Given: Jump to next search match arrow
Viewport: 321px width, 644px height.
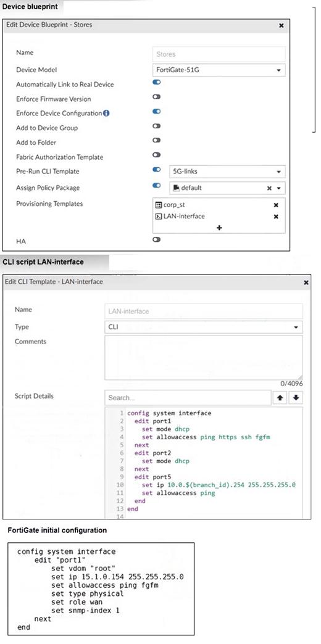Looking at the screenshot, I should coord(296,398).
